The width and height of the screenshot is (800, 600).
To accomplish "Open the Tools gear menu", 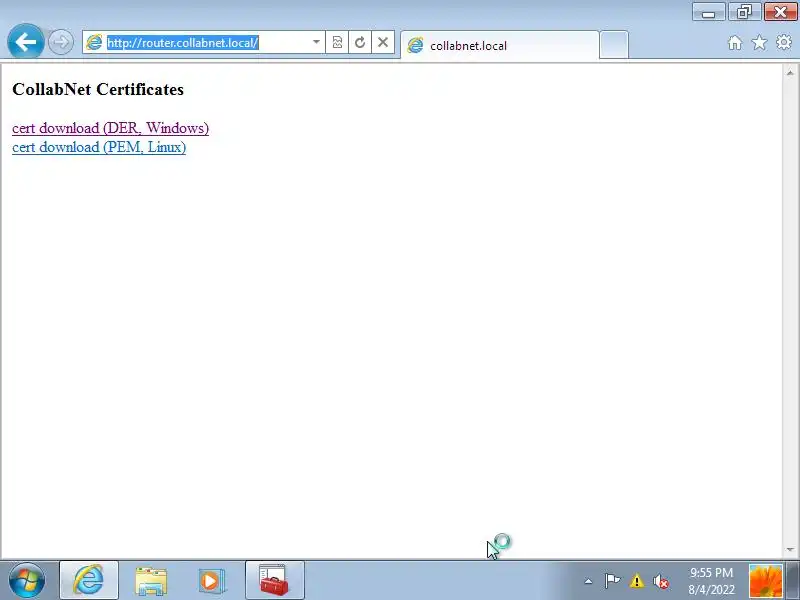I will point(783,43).
